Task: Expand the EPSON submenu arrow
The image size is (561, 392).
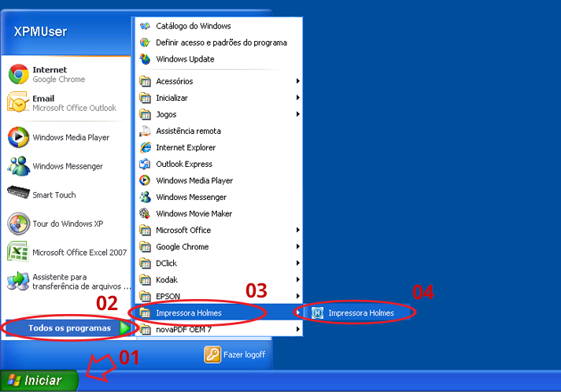Action: tap(297, 296)
